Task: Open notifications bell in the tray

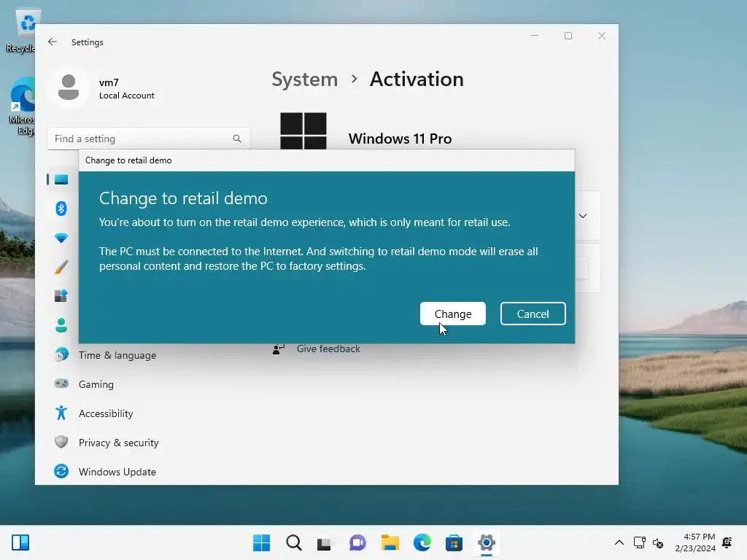Action: click(727, 542)
